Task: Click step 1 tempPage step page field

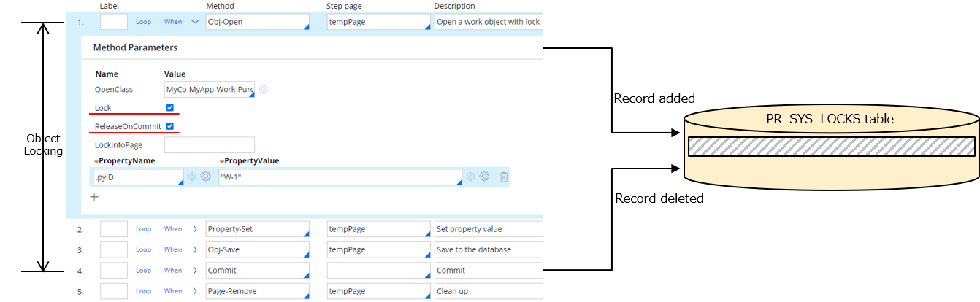Action: click(x=379, y=22)
